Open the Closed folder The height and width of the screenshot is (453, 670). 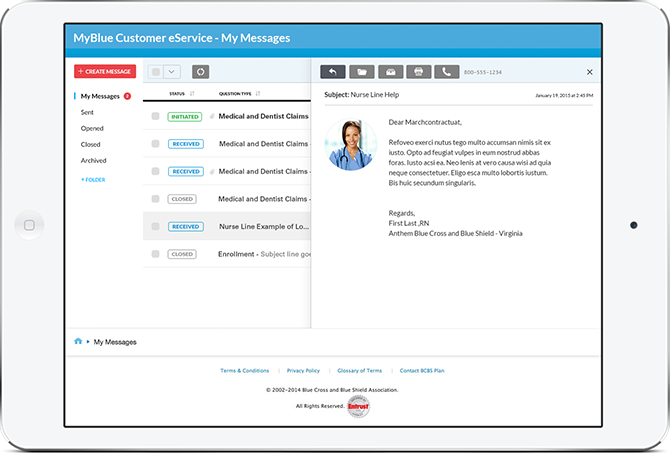point(90,144)
